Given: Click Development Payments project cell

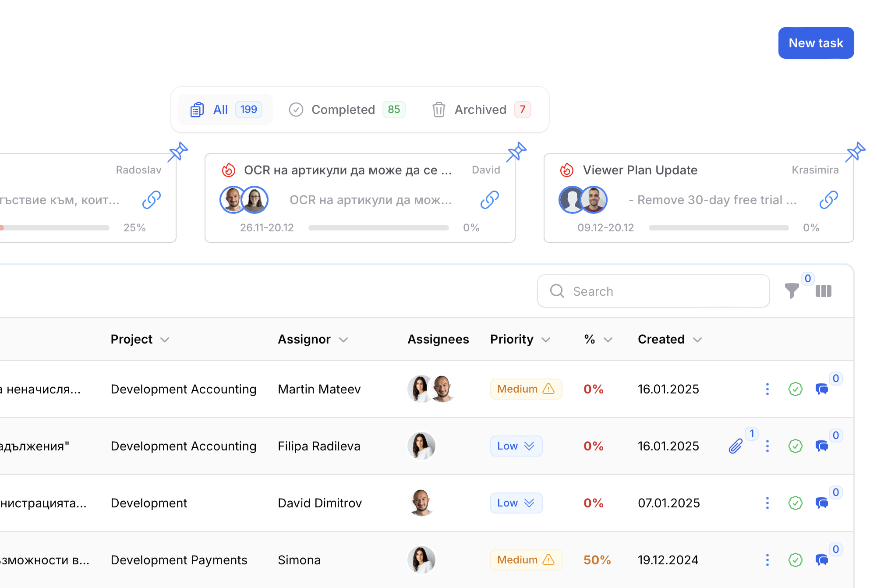Looking at the screenshot, I should 179,560.
